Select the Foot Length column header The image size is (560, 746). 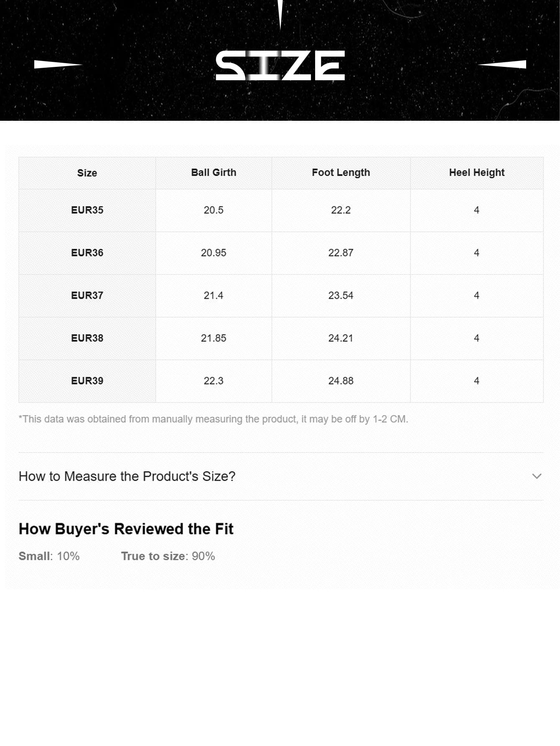(x=341, y=173)
